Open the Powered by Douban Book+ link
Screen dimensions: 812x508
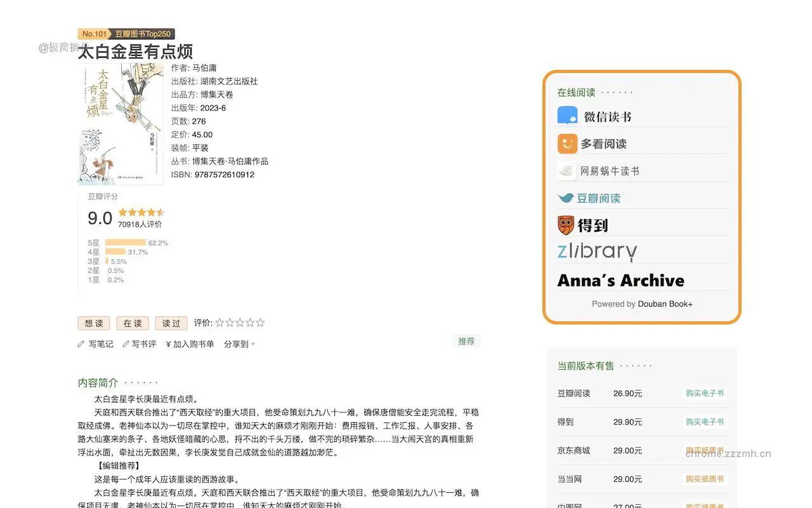click(642, 304)
